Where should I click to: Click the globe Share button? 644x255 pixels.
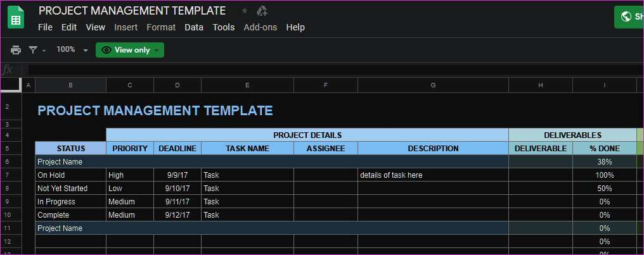[x=629, y=17]
